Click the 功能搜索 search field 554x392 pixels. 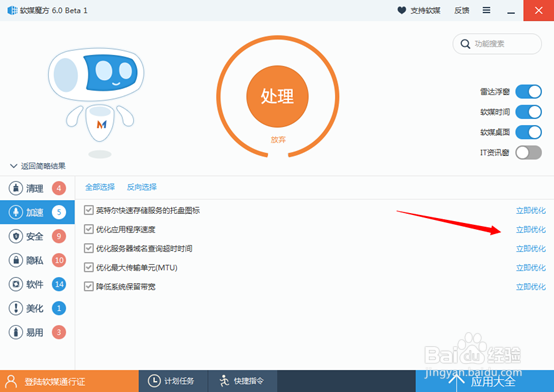click(497, 44)
